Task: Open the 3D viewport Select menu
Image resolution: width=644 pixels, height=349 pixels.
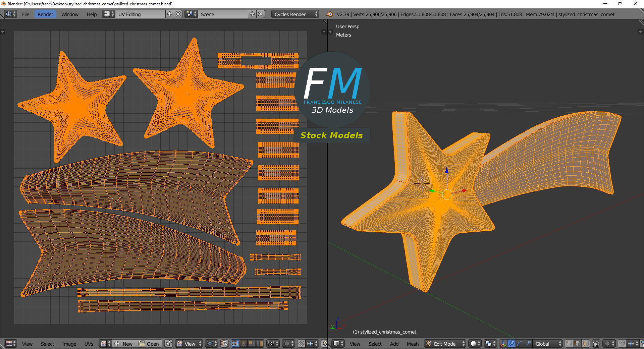Action: [375, 344]
